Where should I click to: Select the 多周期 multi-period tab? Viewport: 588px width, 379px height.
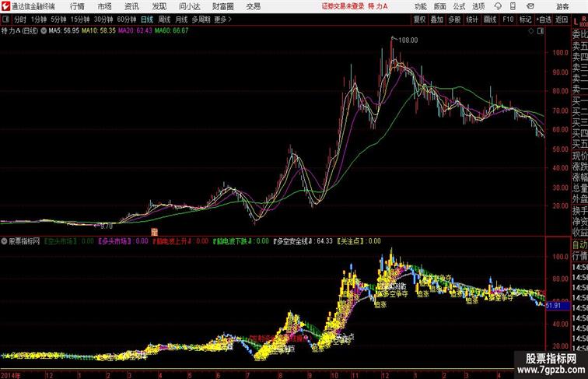tap(201, 19)
